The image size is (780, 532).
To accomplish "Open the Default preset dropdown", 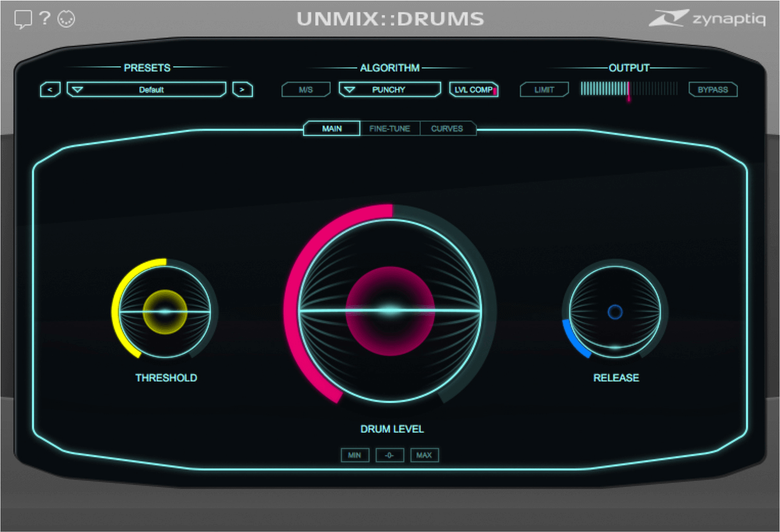I will point(146,89).
